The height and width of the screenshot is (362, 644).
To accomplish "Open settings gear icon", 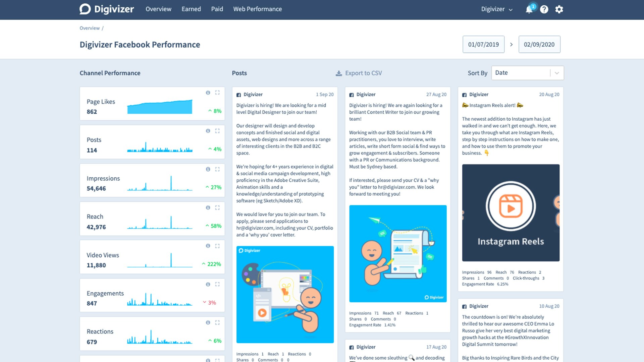I will click(x=559, y=9).
